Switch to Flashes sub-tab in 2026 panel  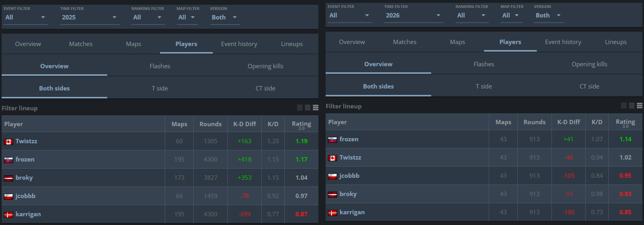(x=484, y=64)
